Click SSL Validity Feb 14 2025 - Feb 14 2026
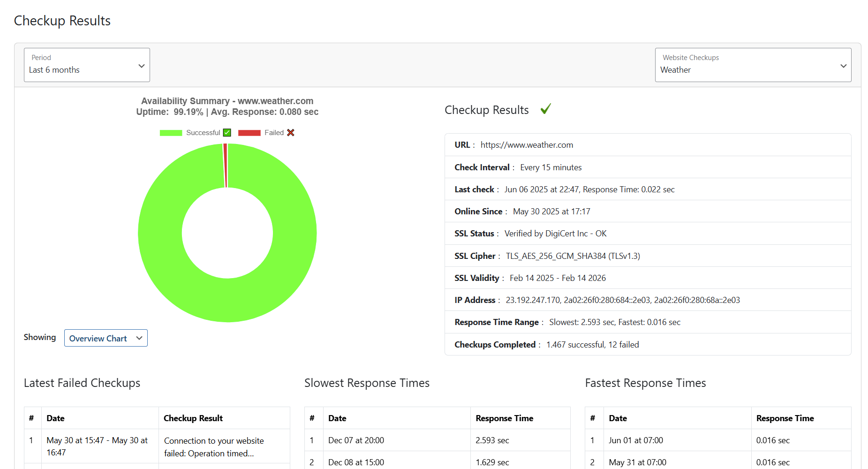The height and width of the screenshot is (469, 868). coord(558,278)
